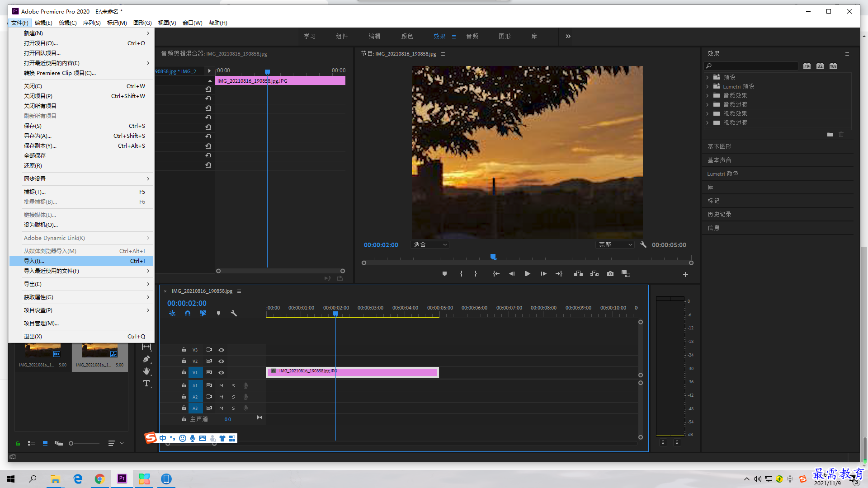868x488 pixels.
Task: Toggle V1 track output eye
Action: 221,372
